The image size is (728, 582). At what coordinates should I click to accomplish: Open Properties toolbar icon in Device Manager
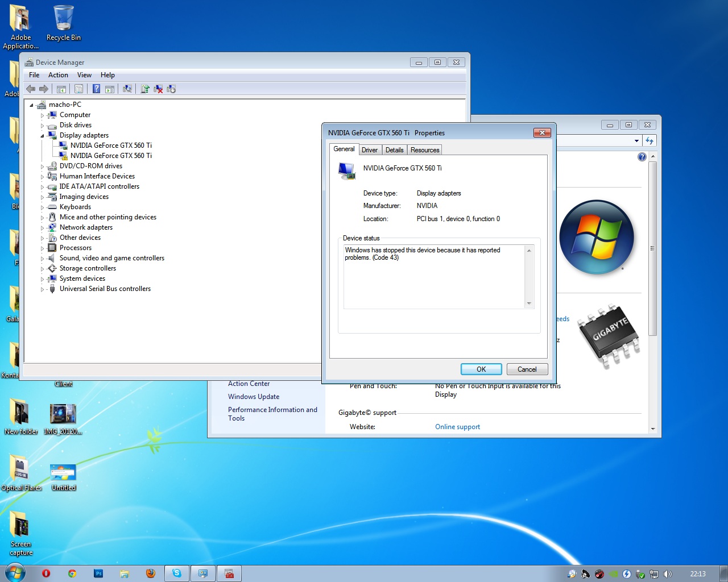pyautogui.click(x=79, y=89)
